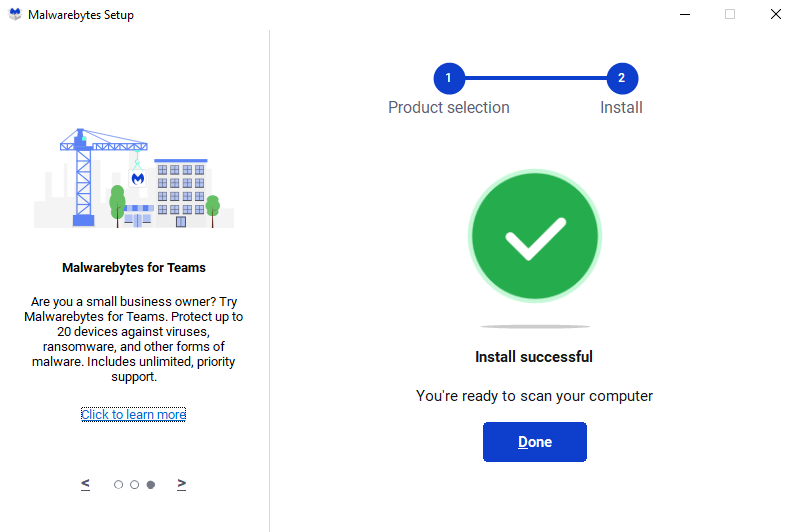Close the Malwarebytes Setup window
This screenshot has height=532, width=786.
pyautogui.click(x=775, y=15)
